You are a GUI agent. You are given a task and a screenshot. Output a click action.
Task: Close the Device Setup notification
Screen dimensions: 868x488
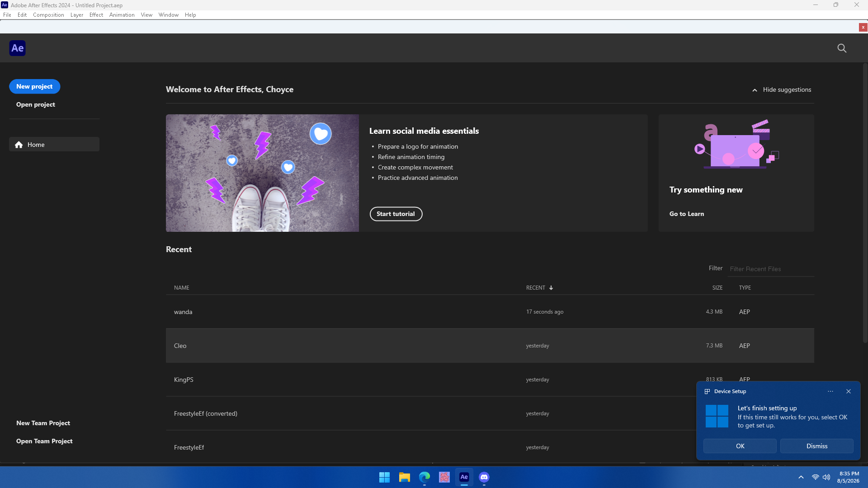click(849, 391)
